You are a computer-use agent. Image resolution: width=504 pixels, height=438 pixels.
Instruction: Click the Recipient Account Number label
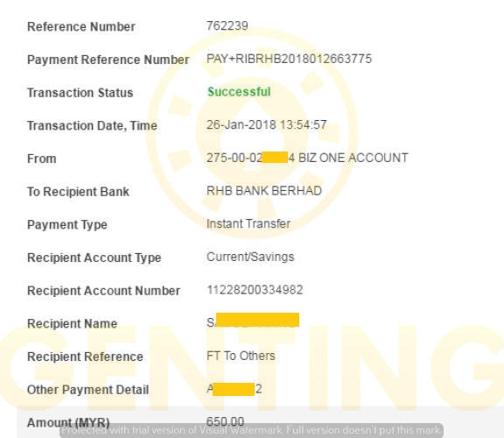coord(103,291)
